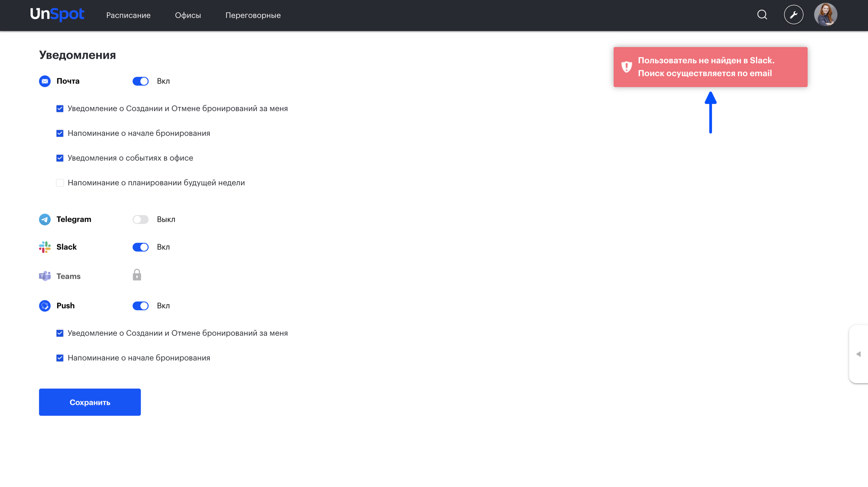Click the Вкл status next to Push
This screenshot has height=487, width=868.
(163, 306)
